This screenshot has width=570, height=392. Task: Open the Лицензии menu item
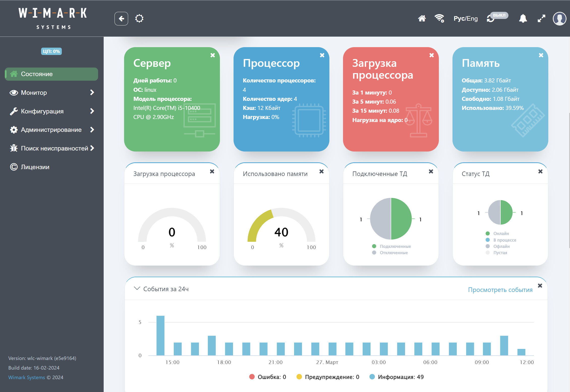click(x=35, y=167)
